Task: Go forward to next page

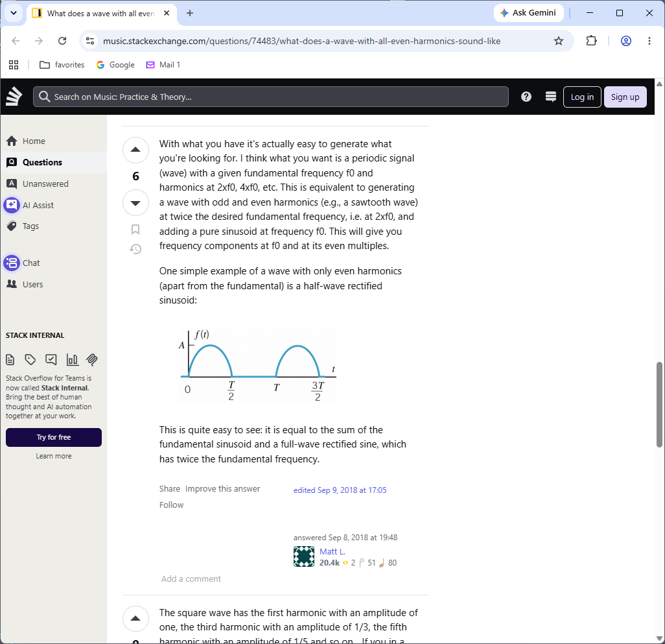Action: pyautogui.click(x=39, y=41)
